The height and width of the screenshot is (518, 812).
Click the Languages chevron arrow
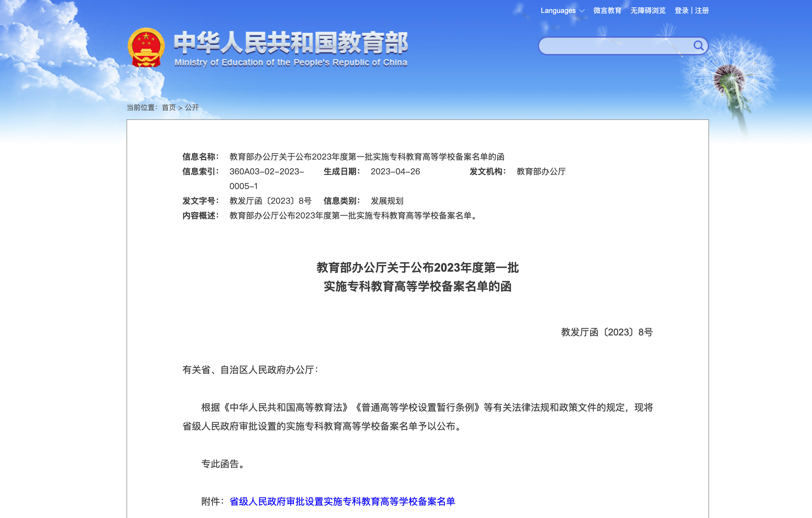[x=582, y=11]
